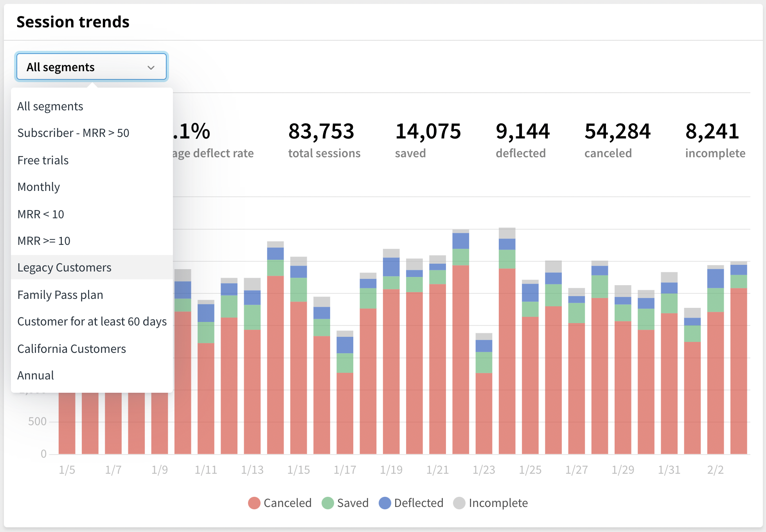Choose the Legacy Customers segment
The width and height of the screenshot is (766, 532).
[65, 268]
